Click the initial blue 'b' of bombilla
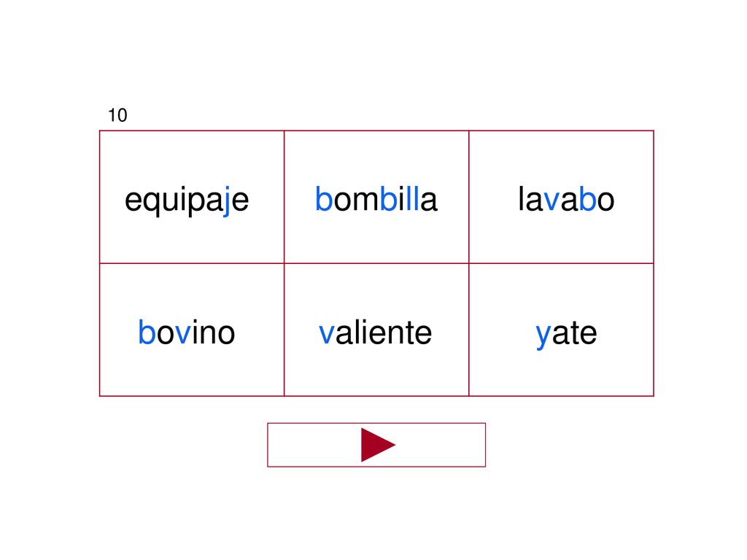747x560 pixels. click(323, 198)
